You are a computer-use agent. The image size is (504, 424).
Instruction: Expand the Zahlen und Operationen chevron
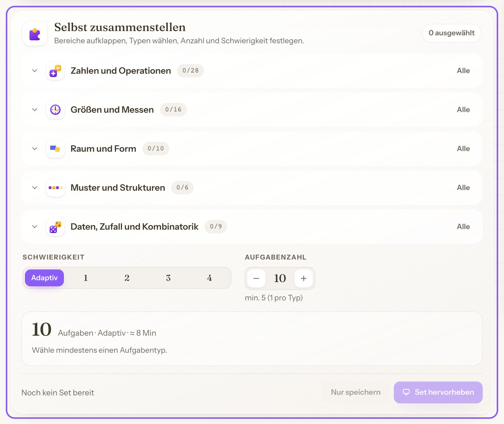tap(35, 71)
